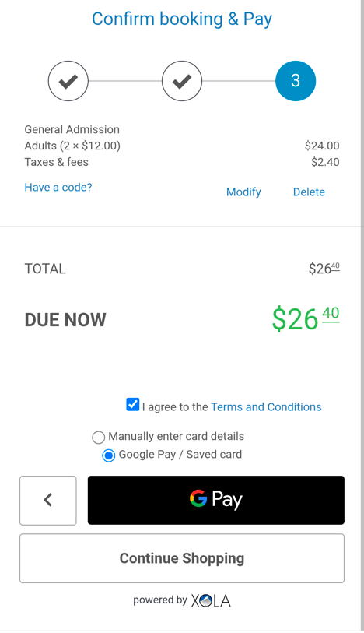364x633 pixels.
Task: Click the Xola logo at the bottom
Action: 211,601
